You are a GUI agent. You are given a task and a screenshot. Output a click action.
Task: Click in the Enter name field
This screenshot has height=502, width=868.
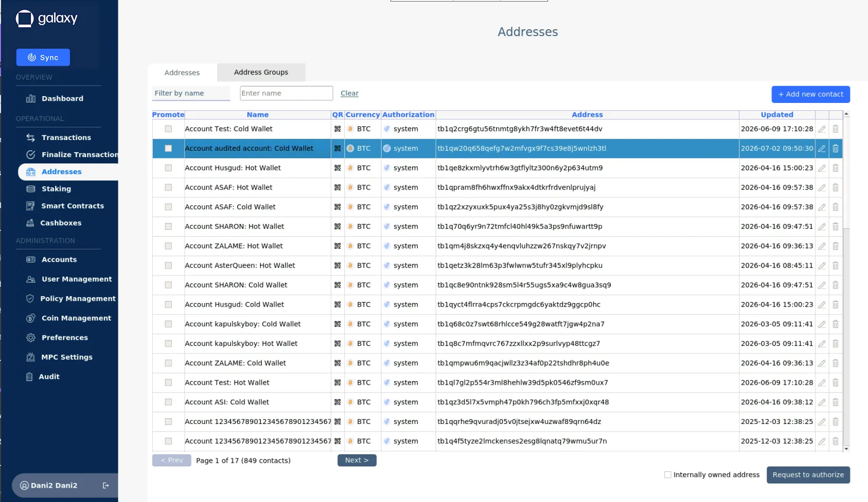tap(287, 93)
